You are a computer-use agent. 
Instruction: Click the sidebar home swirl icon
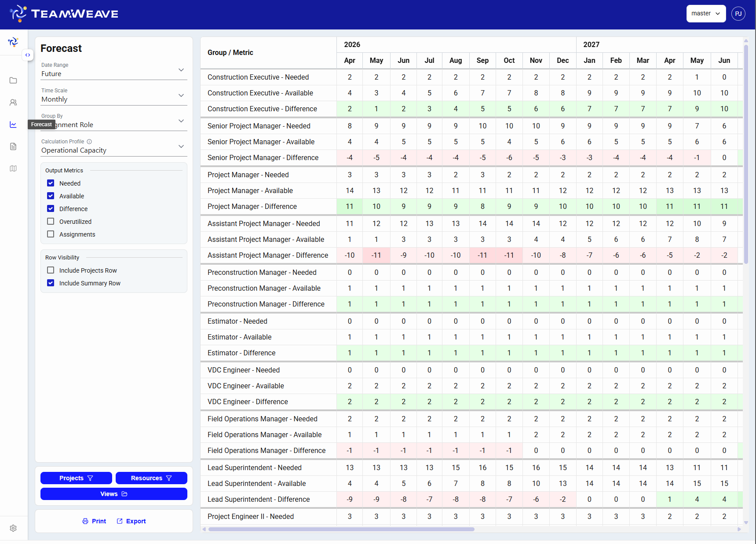(13, 42)
